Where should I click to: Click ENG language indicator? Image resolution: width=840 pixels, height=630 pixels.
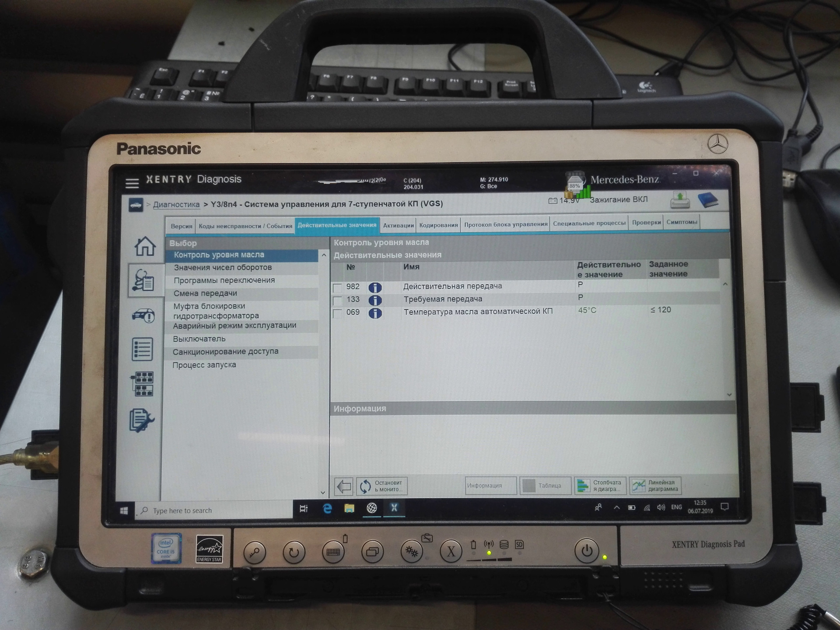click(676, 507)
